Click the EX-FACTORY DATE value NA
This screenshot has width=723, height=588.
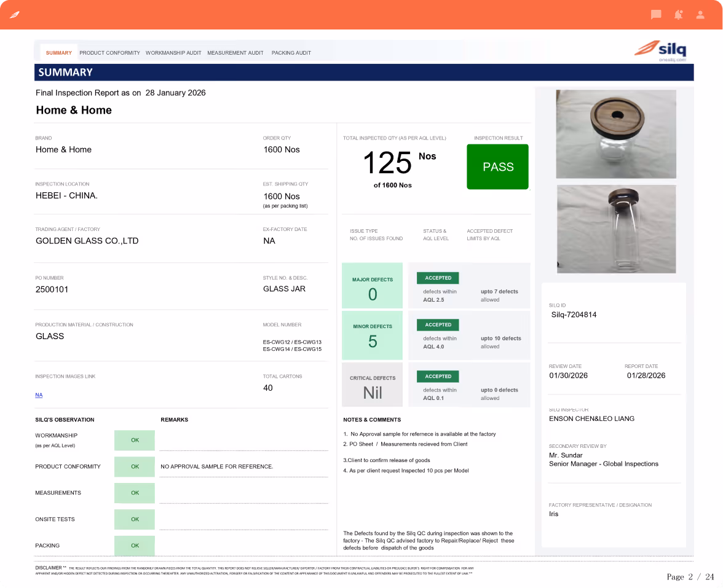(269, 241)
